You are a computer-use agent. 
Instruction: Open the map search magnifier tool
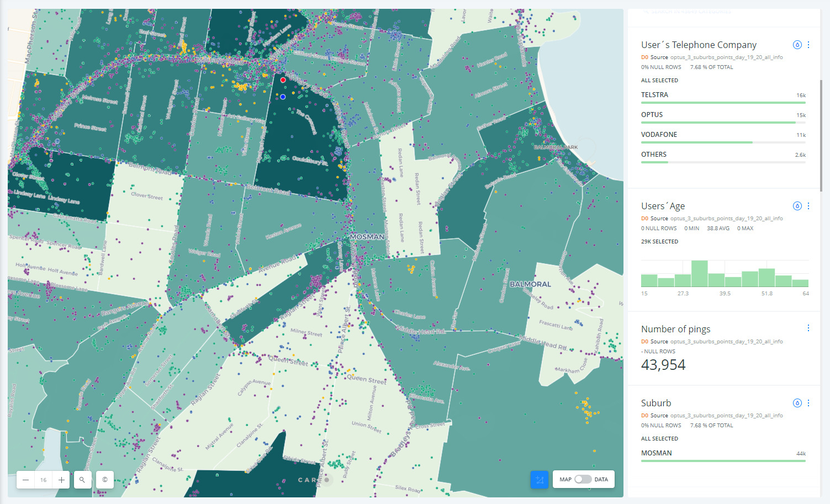point(82,480)
